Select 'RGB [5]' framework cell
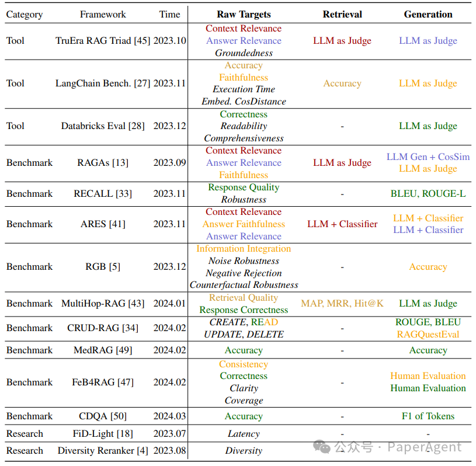This screenshot has height=466, width=476. tap(103, 267)
